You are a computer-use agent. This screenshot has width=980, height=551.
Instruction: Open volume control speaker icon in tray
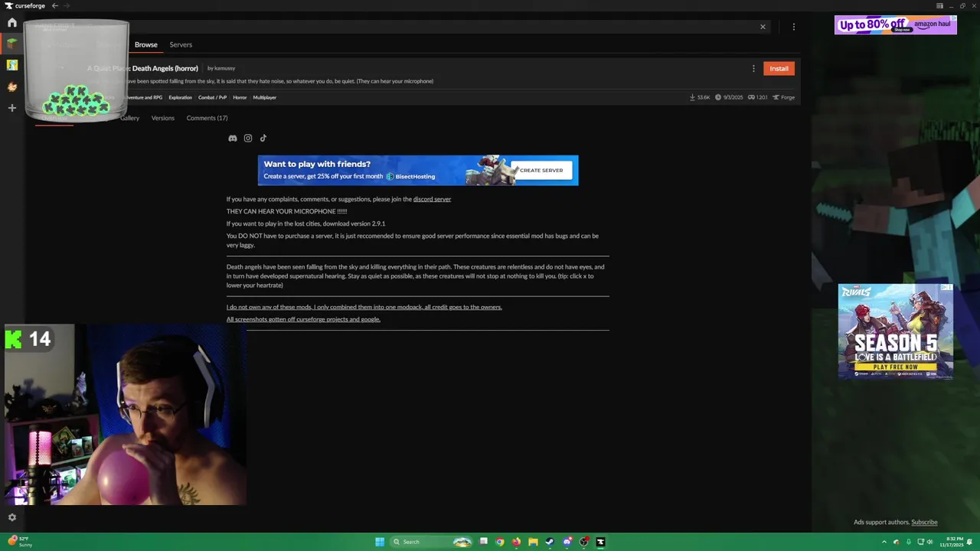tap(929, 542)
